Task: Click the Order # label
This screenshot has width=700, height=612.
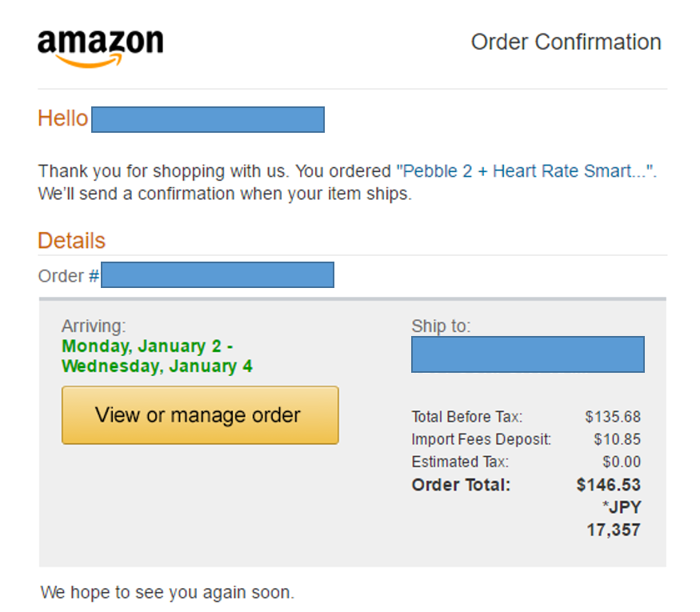Action: tap(69, 276)
